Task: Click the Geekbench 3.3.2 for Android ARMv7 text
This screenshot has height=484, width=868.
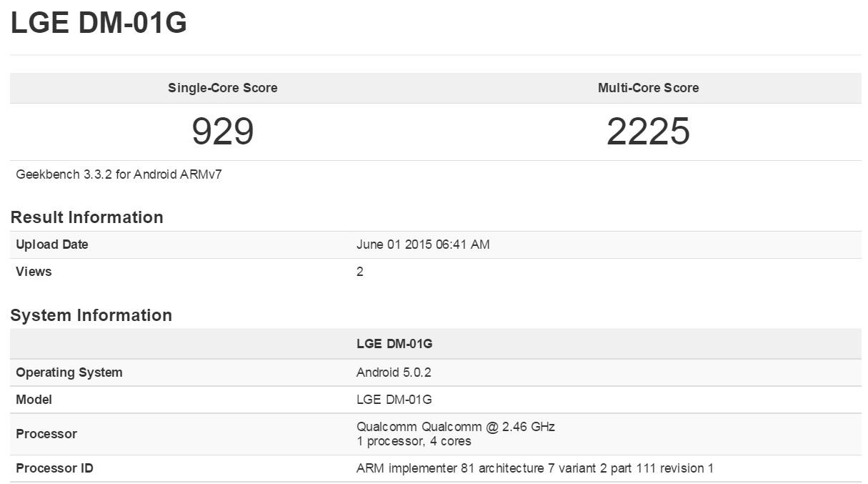Action: 119,174
